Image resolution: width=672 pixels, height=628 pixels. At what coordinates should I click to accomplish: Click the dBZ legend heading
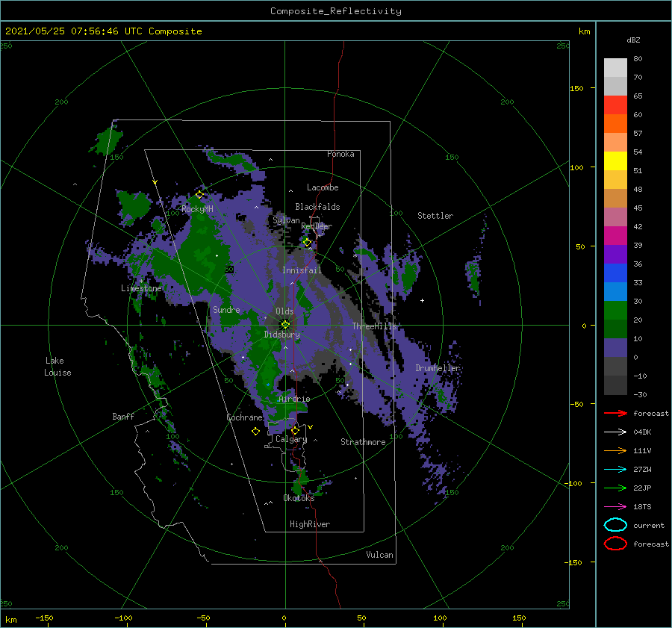(x=633, y=40)
